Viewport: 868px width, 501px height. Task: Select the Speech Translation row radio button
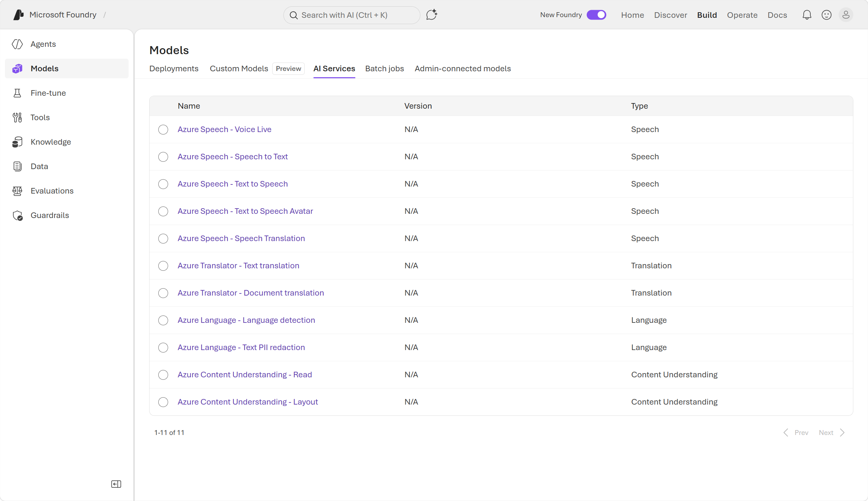tap(163, 239)
